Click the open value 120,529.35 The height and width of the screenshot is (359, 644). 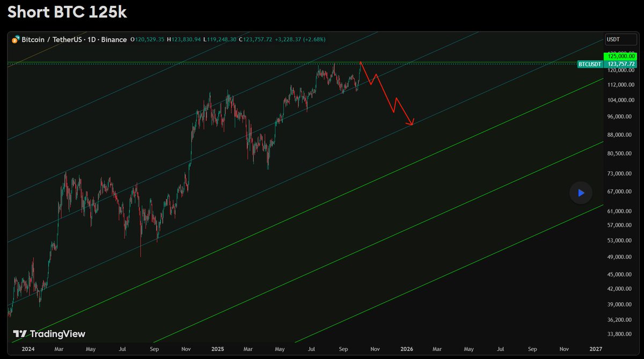[150, 40]
